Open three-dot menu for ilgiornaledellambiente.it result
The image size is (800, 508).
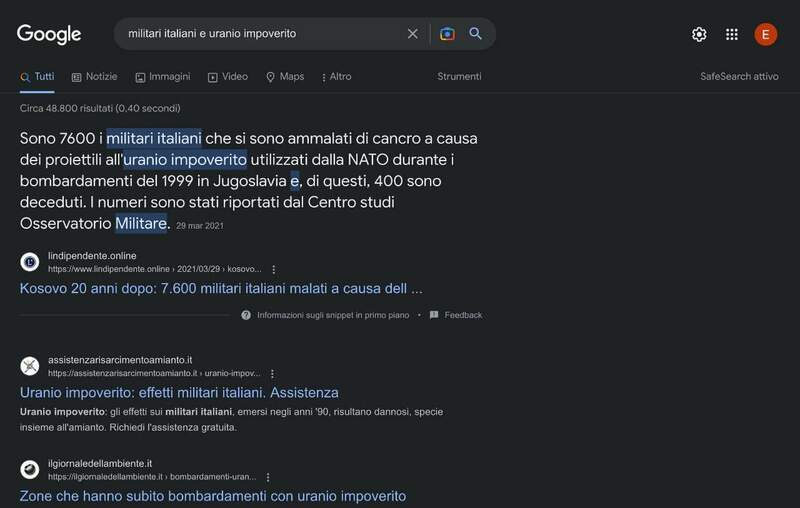268,477
